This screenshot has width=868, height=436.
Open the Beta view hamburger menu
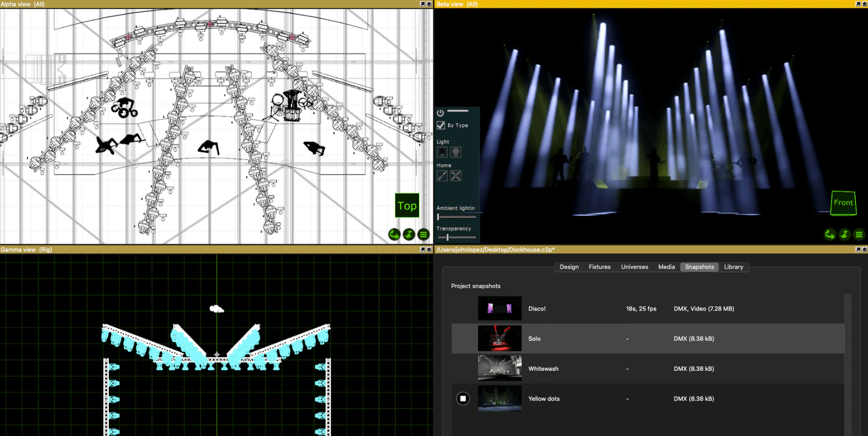tap(859, 234)
